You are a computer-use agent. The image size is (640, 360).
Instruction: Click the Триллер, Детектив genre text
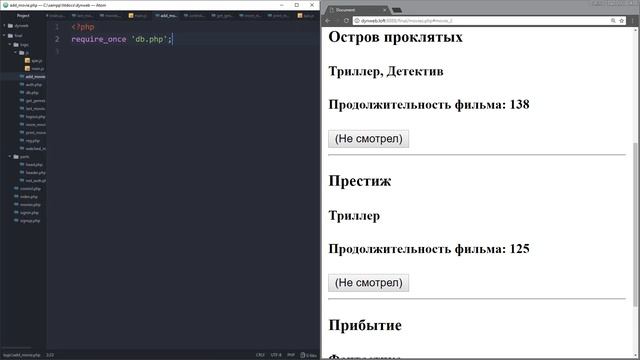(386, 71)
